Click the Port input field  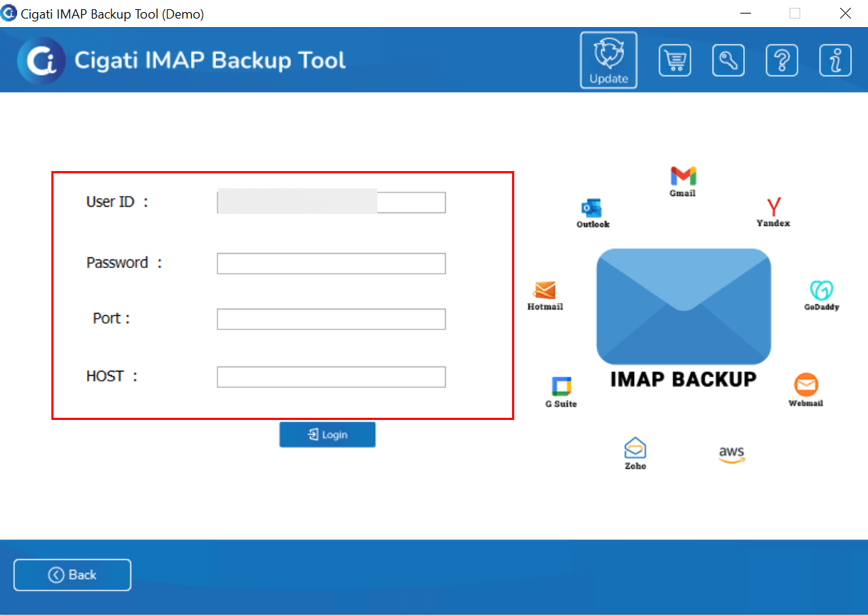pyautogui.click(x=331, y=319)
